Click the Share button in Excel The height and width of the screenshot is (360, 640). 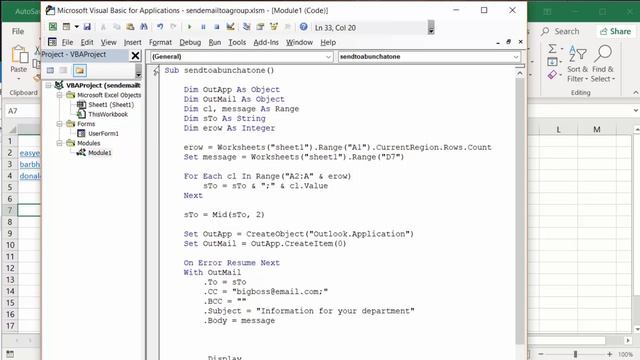click(x=616, y=31)
